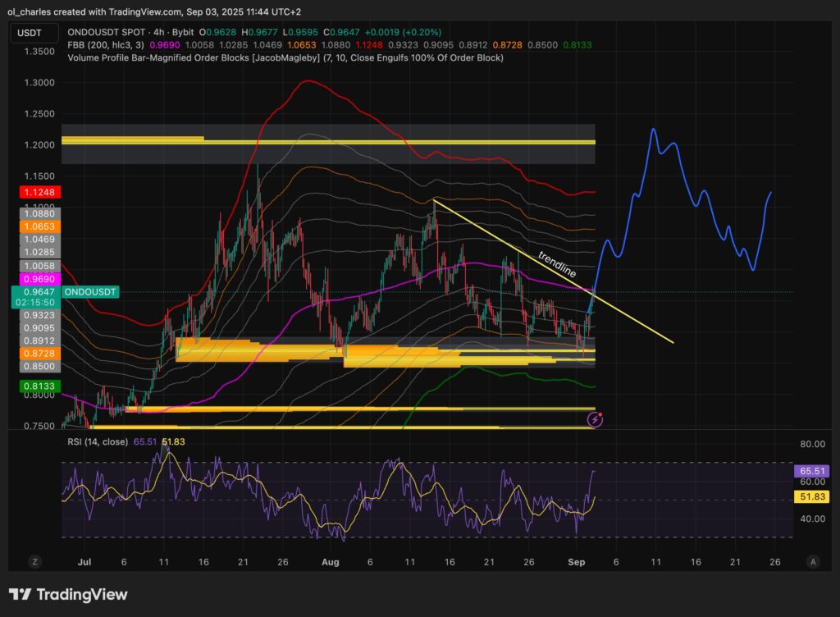The height and width of the screenshot is (617, 840).
Task: Select the Volume Profile Order Blocks indicator legend
Action: tap(285, 57)
